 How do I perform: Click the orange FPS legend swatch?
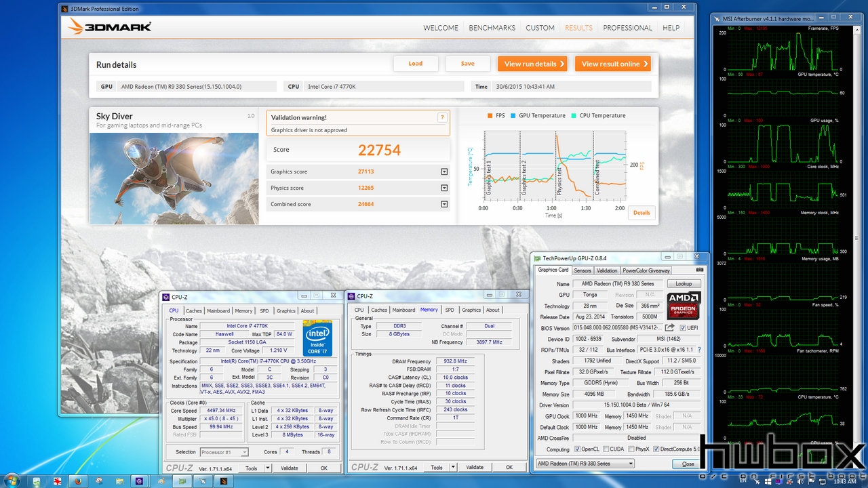tap(490, 116)
